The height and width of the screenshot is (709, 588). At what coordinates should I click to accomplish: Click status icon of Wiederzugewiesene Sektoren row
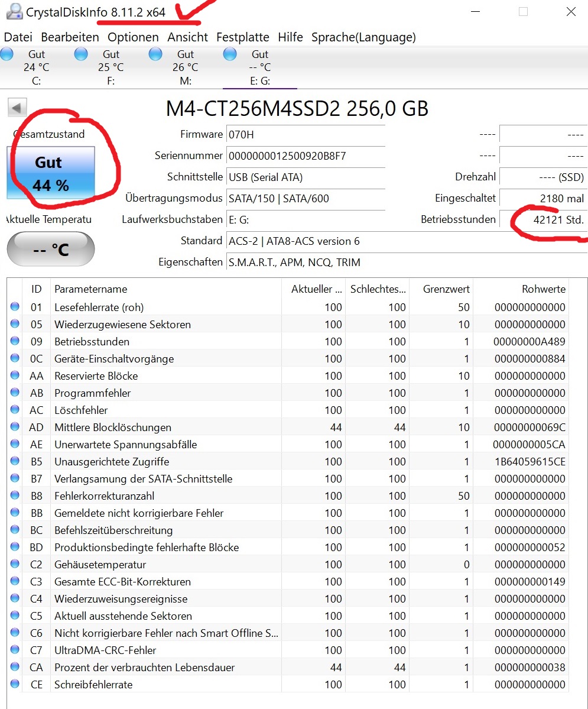tap(15, 324)
